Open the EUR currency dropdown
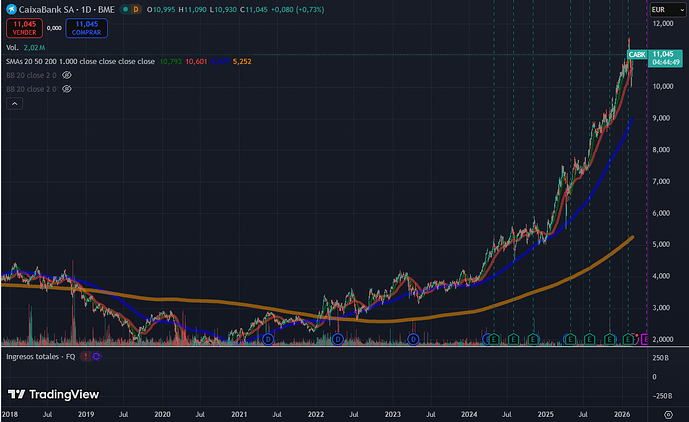 pos(665,9)
